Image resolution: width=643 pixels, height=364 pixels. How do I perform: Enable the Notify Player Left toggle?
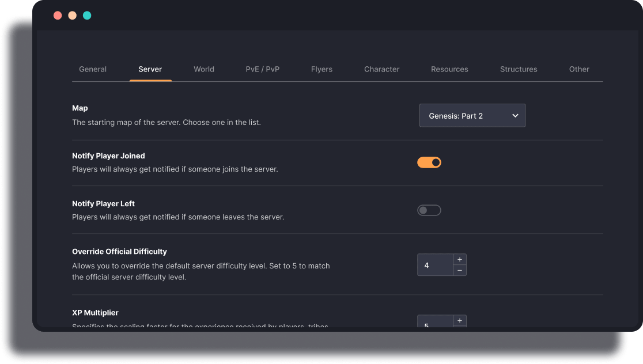point(429,210)
